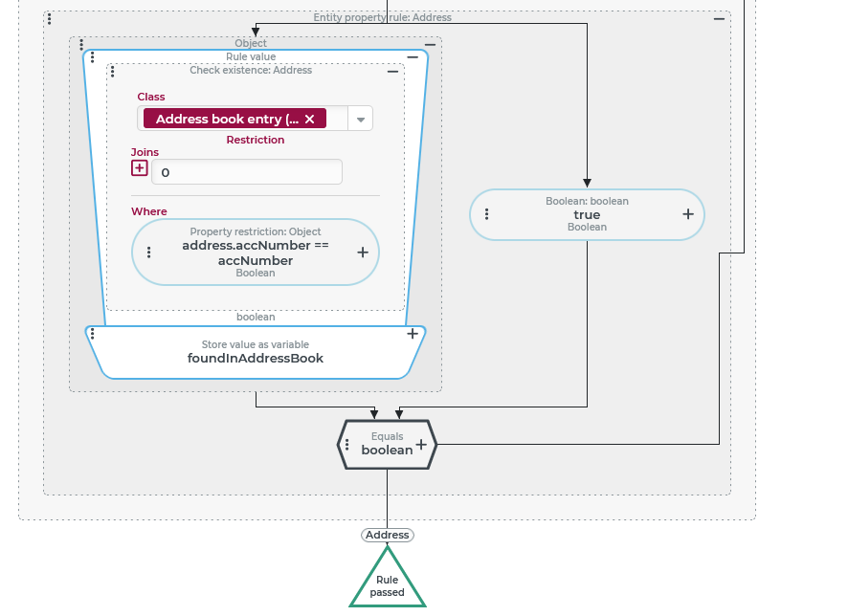Click plus on the Equals boolean node
Screen dimensions: 848x616
(421, 444)
